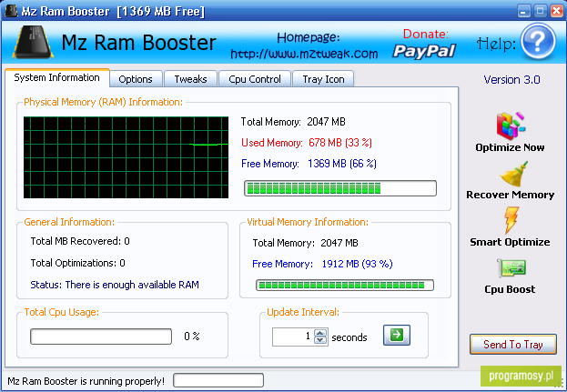Click the Optimize Now colorful blocks icon
This screenshot has width=567, height=392.
pyautogui.click(x=511, y=126)
